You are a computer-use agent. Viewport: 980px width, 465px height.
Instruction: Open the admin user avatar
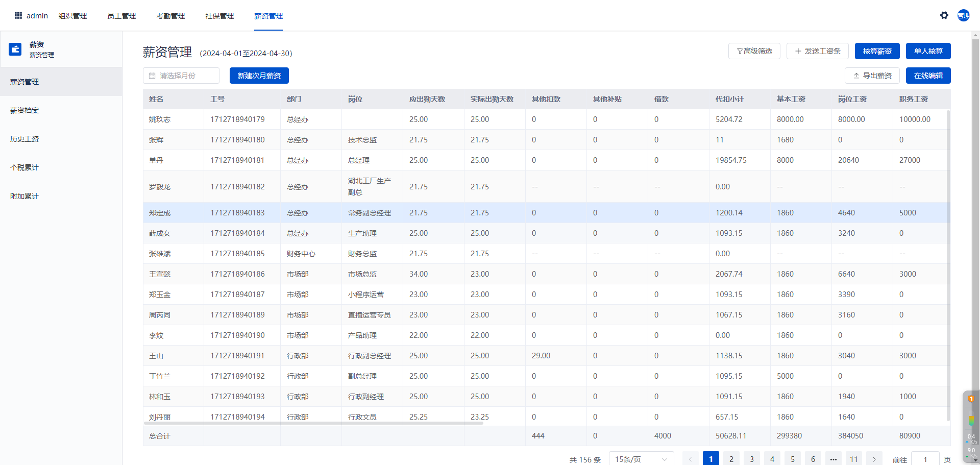coord(963,15)
